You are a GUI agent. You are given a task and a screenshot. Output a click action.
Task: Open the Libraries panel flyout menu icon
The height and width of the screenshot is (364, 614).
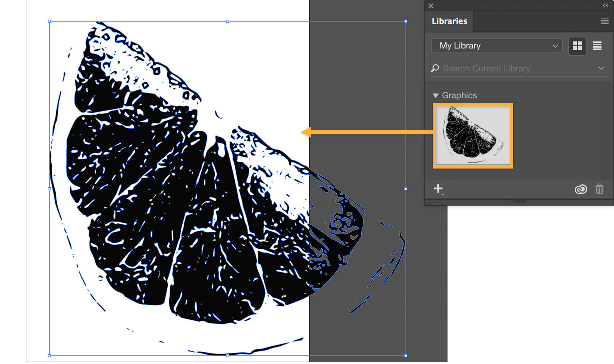point(604,21)
